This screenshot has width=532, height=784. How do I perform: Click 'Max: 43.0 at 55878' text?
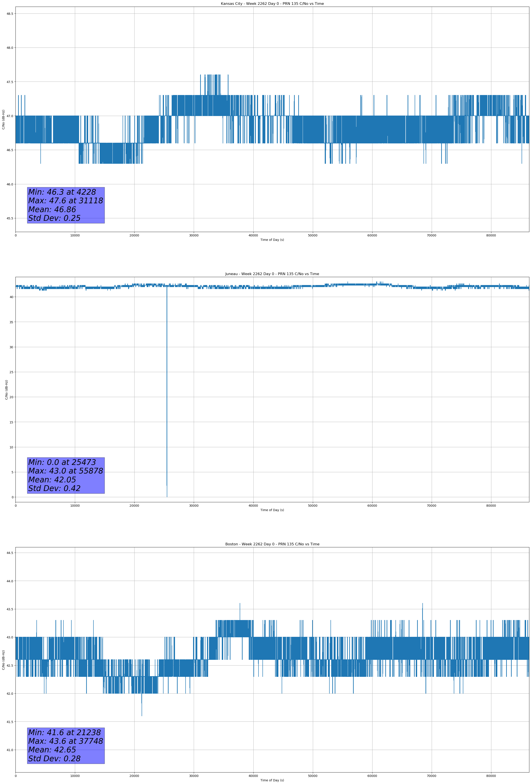pos(65,471)
